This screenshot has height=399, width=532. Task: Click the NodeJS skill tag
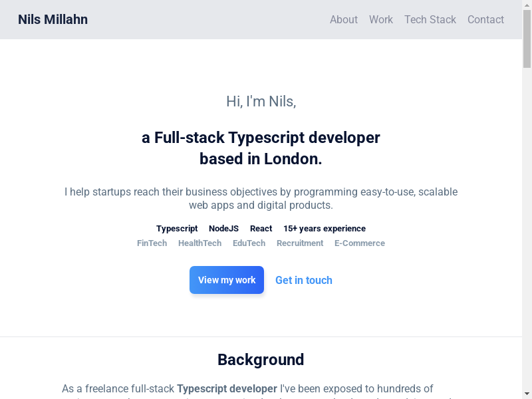tap(223, 228)
